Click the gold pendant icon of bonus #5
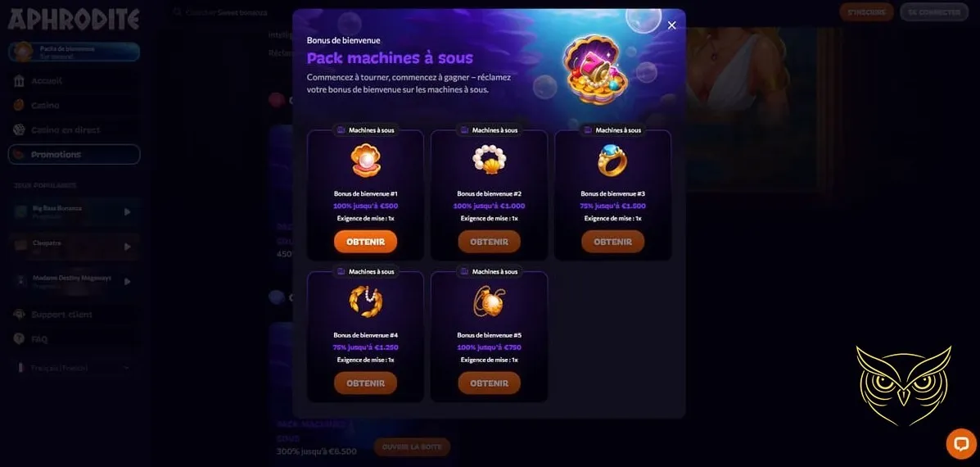The height and width of the screenshot is (467, 980). [489, 302]
